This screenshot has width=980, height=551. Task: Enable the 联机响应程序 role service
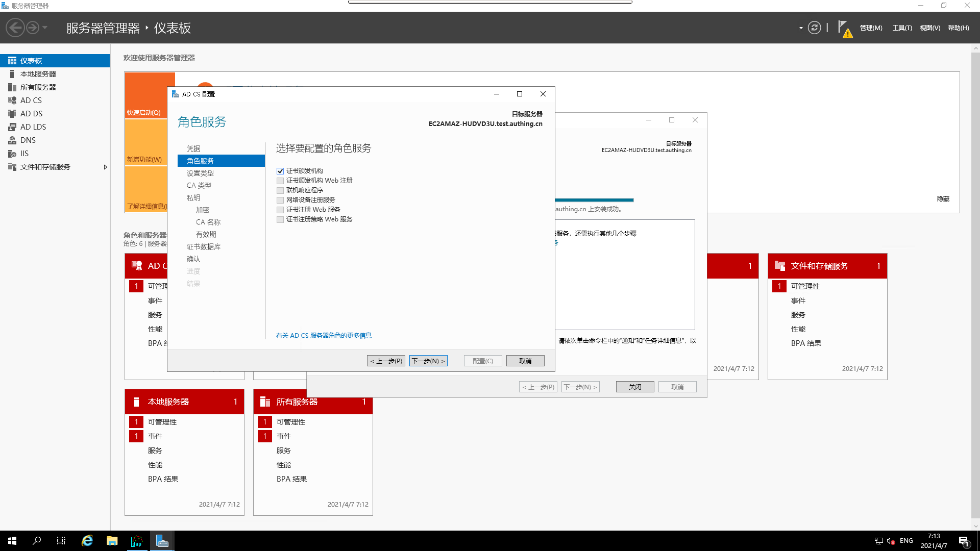280,190
